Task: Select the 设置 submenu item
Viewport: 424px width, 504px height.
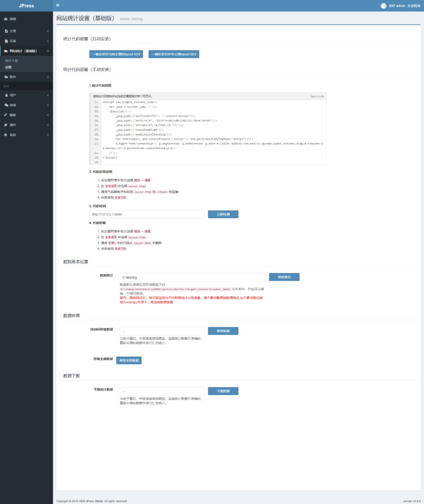Action: coord(8,67)
